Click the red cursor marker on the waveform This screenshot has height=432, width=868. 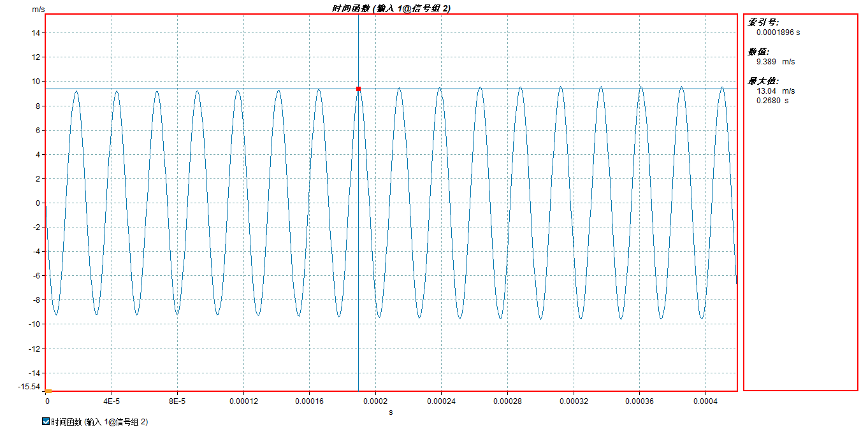tap(358, 89)
